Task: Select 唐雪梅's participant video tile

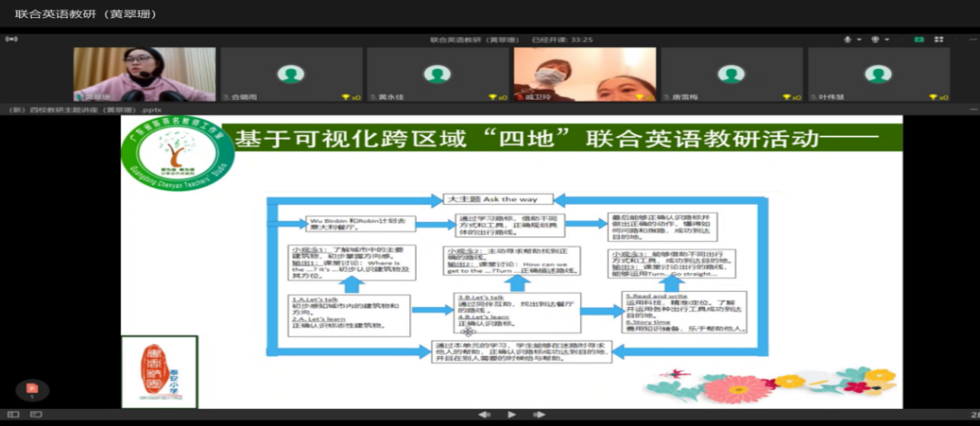Action: 732,73
